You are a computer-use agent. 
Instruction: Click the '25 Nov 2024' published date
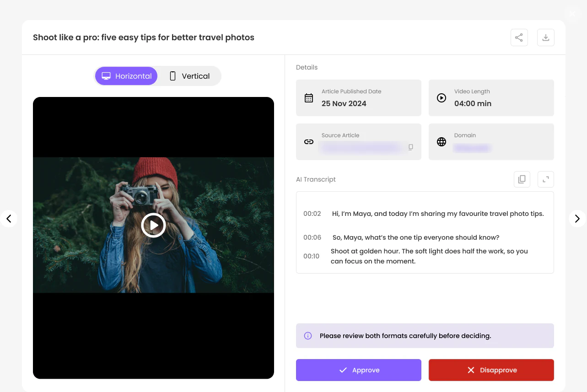pyautogui.click(x=344, y=103)
